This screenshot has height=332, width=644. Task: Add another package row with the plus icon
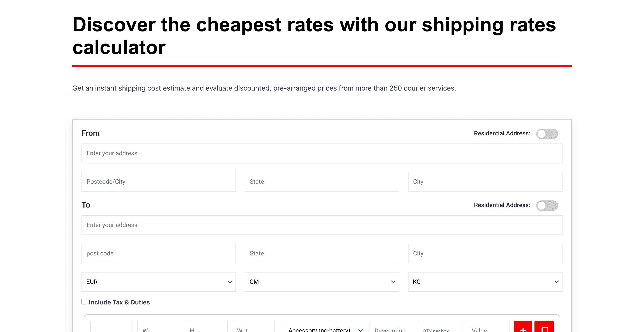(x=523, y=328)
